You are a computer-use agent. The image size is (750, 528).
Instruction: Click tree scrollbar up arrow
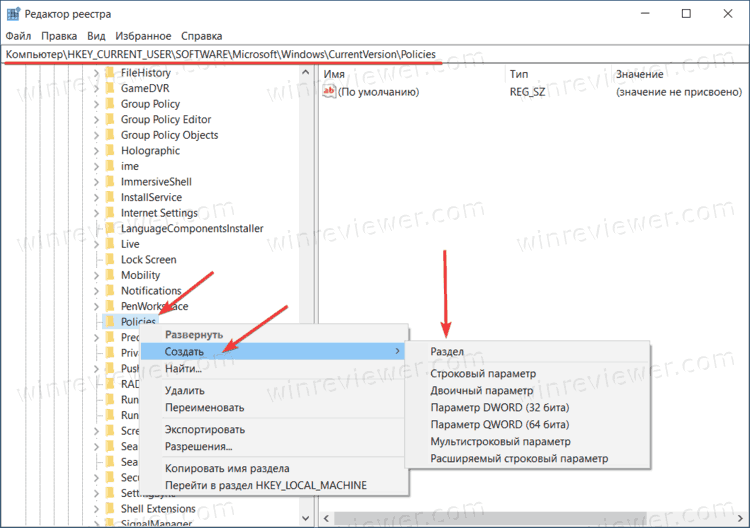(x=306, y=73)
